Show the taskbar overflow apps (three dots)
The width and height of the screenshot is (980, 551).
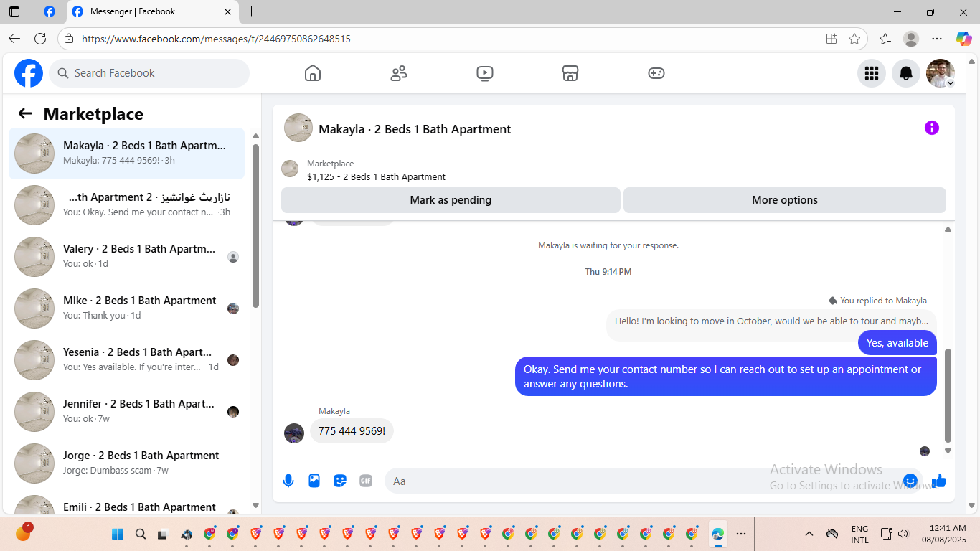(741, 534)
